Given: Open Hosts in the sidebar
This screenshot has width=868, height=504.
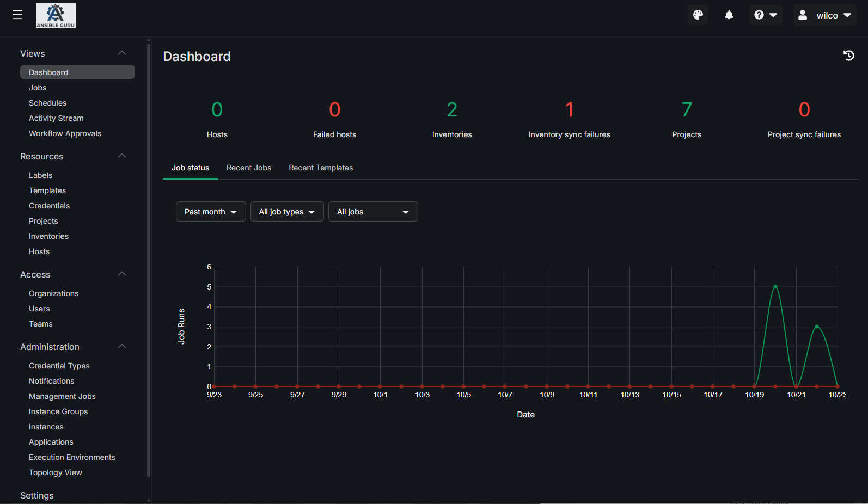Looking at the screenshot, I should click(x=39, y=251).
